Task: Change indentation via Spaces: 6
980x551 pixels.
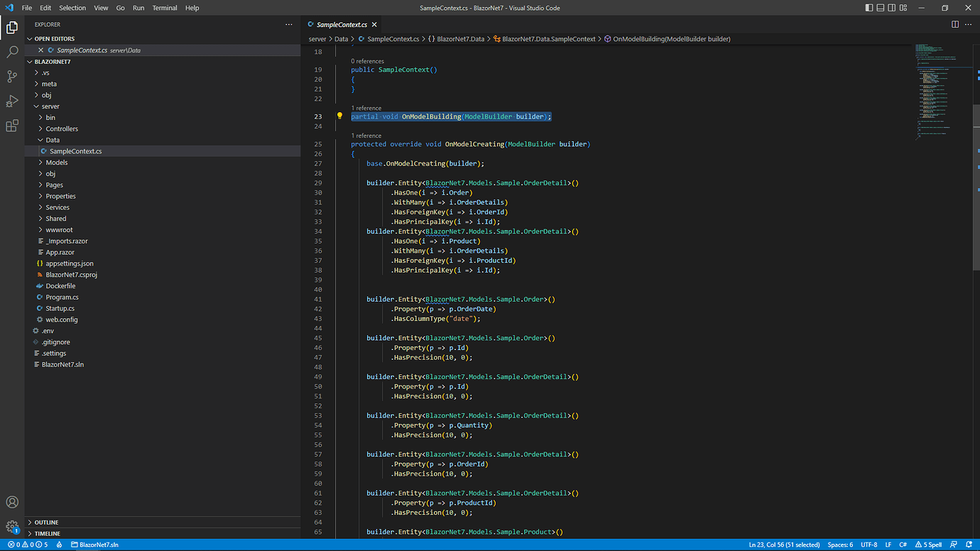Action: [x=840, y=545]
